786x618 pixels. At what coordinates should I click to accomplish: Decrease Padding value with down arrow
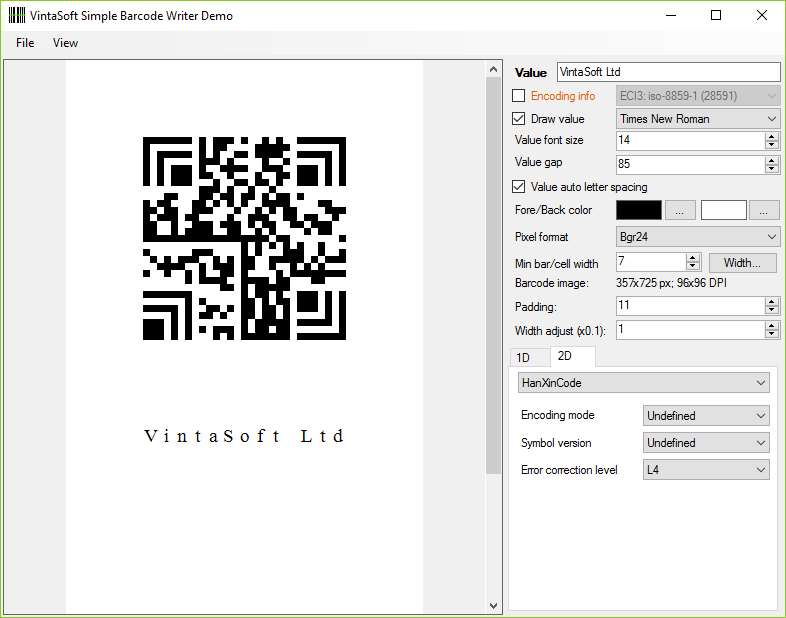coord(771,311)
